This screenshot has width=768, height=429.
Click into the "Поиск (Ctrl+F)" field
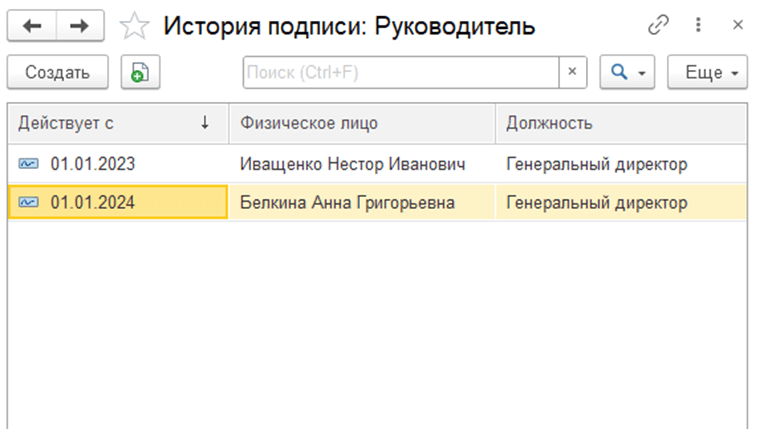(x=400, y=73)
